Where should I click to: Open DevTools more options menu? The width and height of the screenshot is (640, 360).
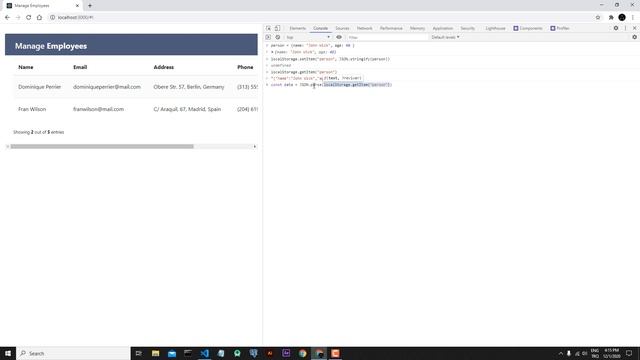coord(625,28)
